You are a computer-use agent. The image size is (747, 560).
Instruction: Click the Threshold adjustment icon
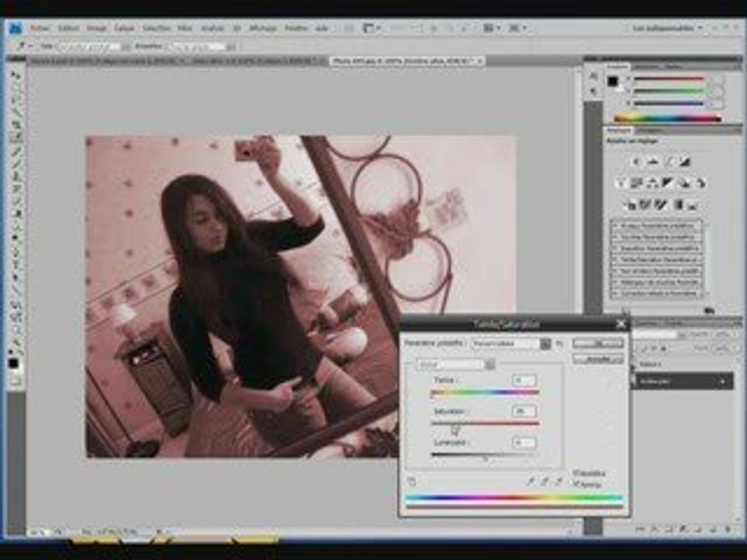[661, 205]
